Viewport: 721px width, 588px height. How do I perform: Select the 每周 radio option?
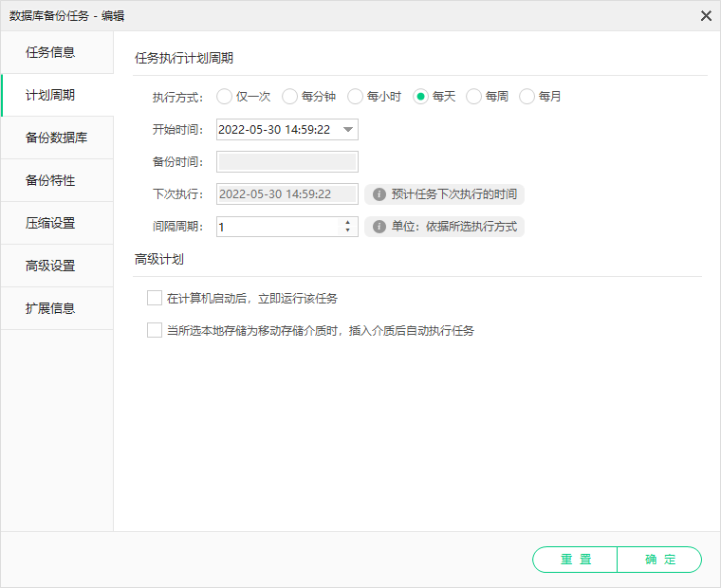(x=473, y=97)
